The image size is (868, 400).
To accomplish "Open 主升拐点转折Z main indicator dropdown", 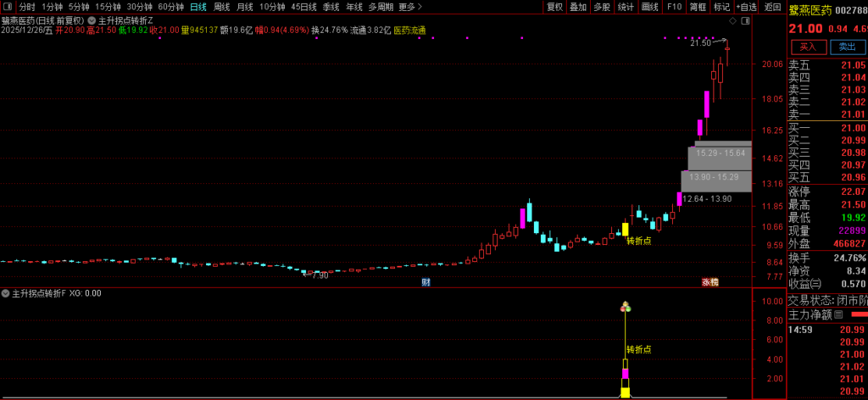I will [92, 19].
